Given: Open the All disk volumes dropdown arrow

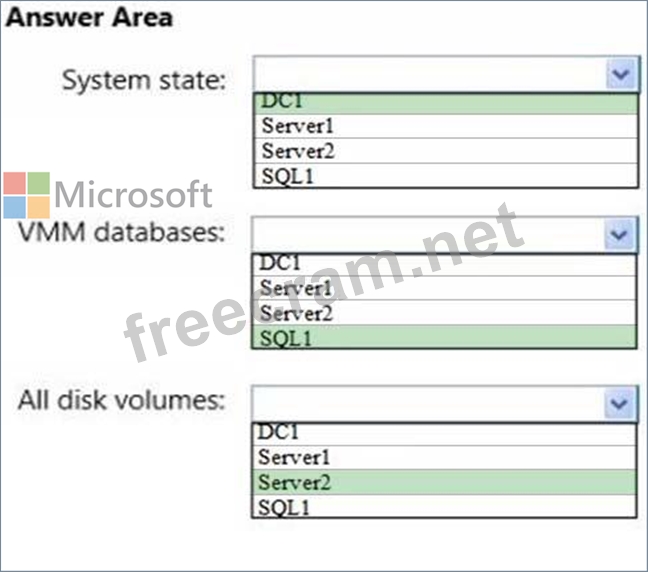Looking at the screenshot, I should (x=619, y=403).
